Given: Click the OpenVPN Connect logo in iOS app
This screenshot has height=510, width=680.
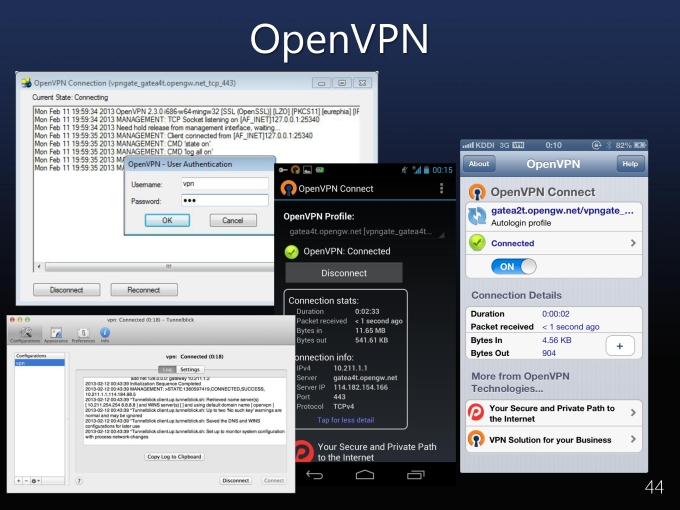Looking at the screenshot, I should coord(477,192).
